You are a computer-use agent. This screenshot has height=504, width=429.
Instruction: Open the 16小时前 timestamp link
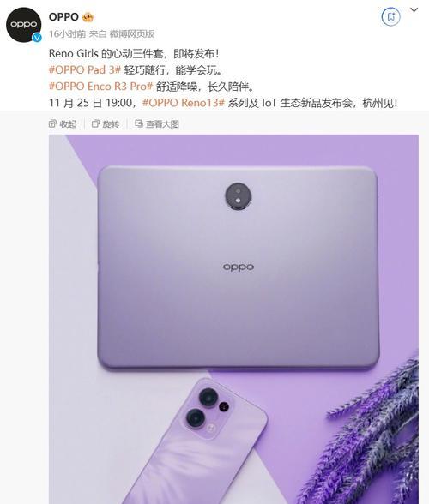tap(67, 33)
